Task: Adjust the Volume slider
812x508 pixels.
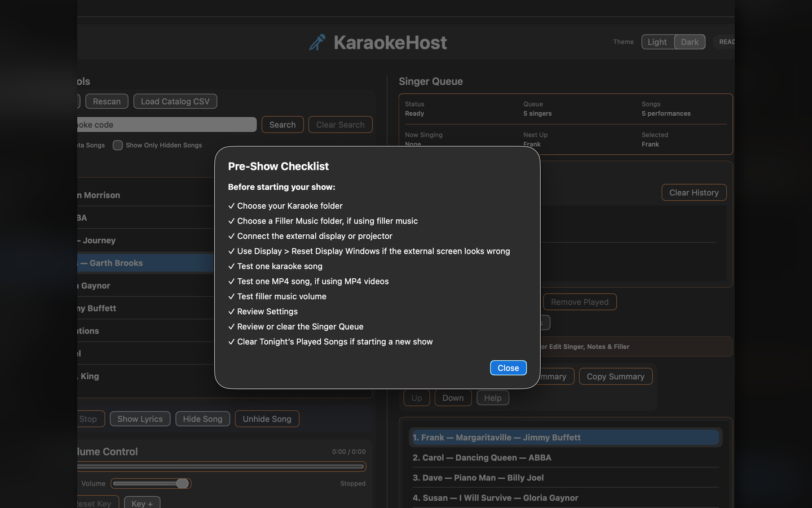Action: [151, 484]
